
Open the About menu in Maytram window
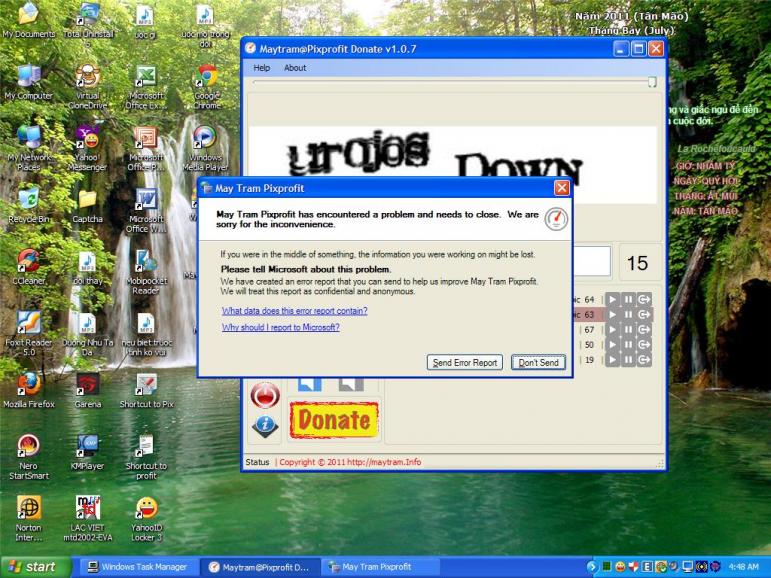point(295,68)
